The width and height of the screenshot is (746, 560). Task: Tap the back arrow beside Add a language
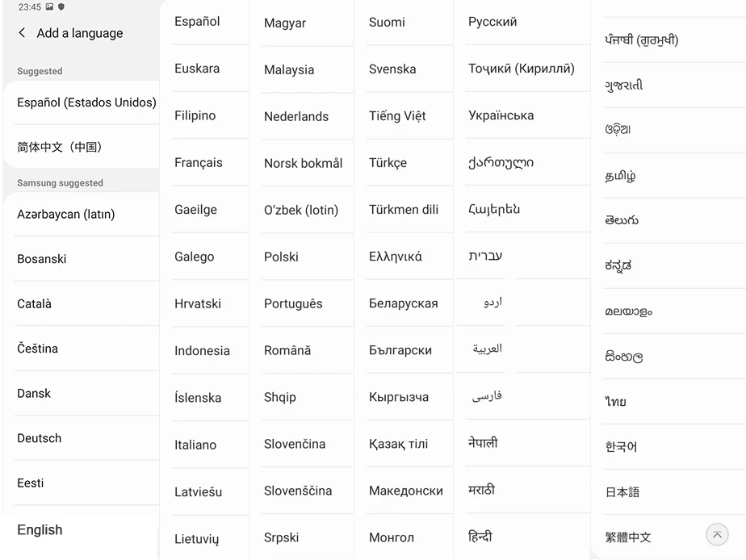[x=22, y=33]
